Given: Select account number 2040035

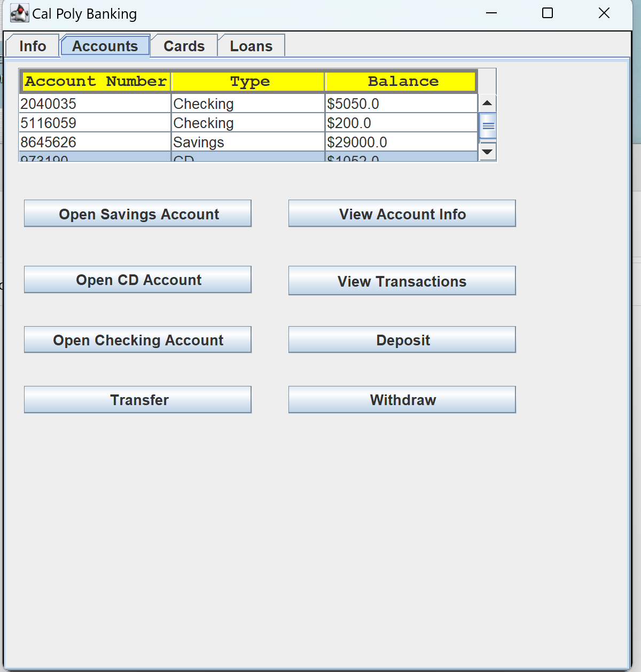Looking at the screenshot, I should click(x=95, y=104).
